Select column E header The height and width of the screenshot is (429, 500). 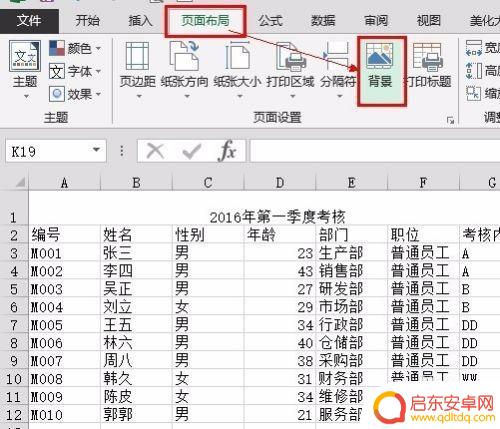(x=351, y=183)
